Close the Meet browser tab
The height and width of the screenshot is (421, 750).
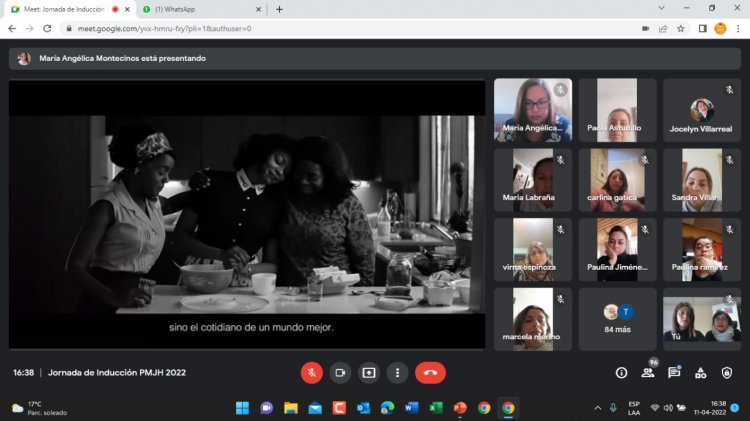point(127,9)
